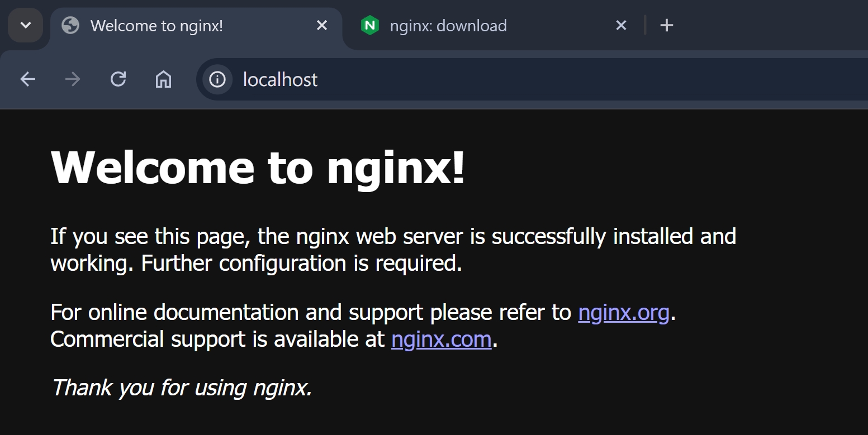Click the localhost address bar
The image size is (868, 435).
pos(531,79)
